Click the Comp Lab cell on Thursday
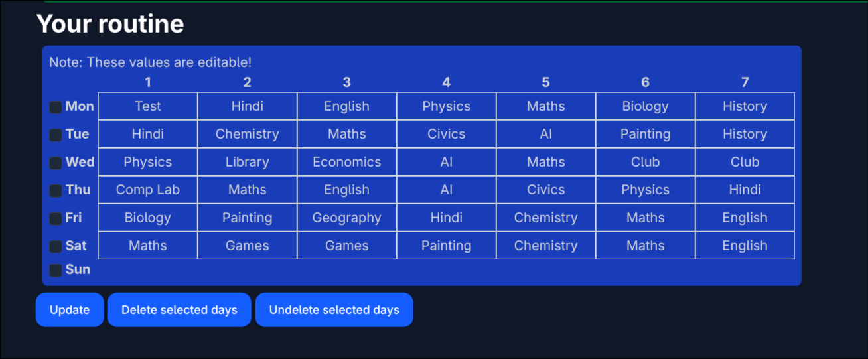The width and height of the screenshot is (868, 359). click(148, 190)
